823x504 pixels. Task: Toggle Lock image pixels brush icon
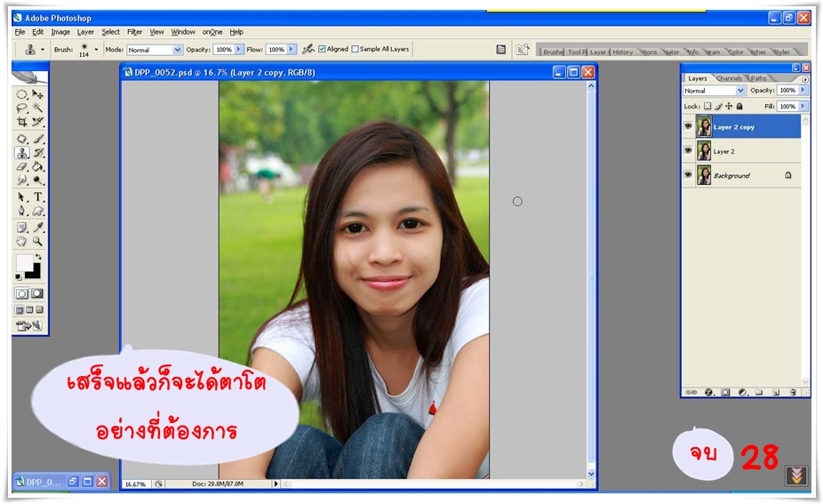click(x=718, y=106)
